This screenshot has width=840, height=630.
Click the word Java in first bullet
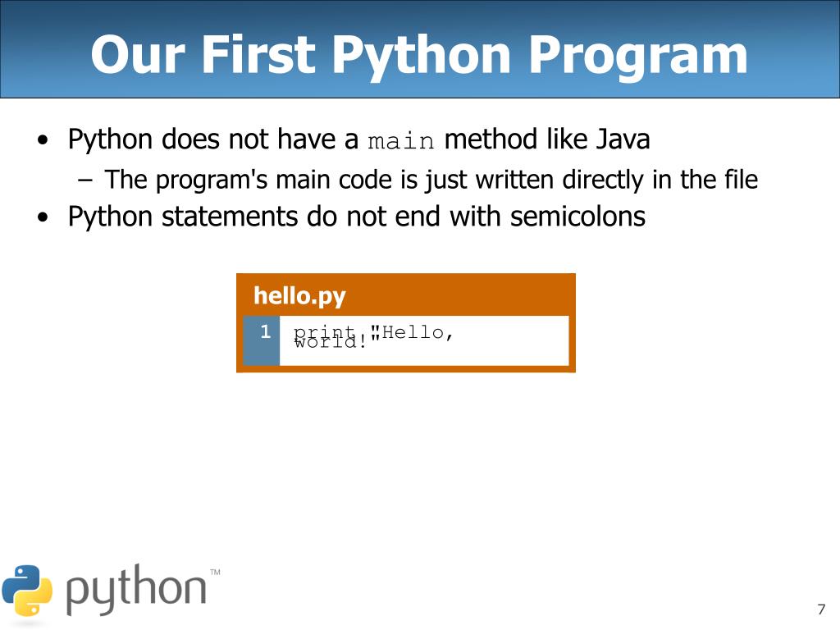623,139
